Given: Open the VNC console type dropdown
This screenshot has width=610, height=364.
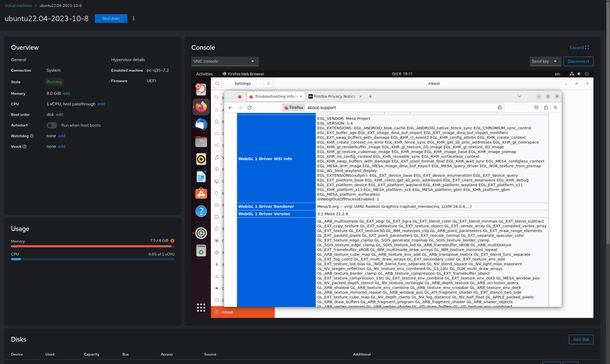Looking at the screenshot, I should tap(225, 61).
